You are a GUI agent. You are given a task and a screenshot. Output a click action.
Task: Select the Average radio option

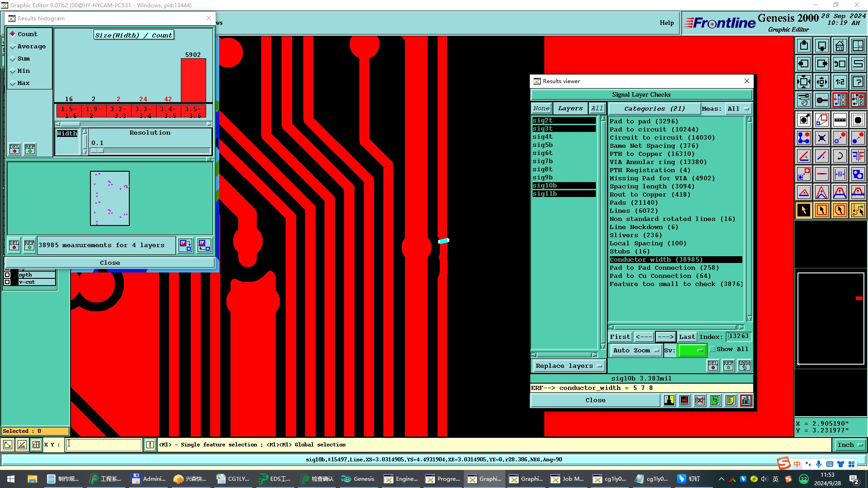(x=13, y=47)
